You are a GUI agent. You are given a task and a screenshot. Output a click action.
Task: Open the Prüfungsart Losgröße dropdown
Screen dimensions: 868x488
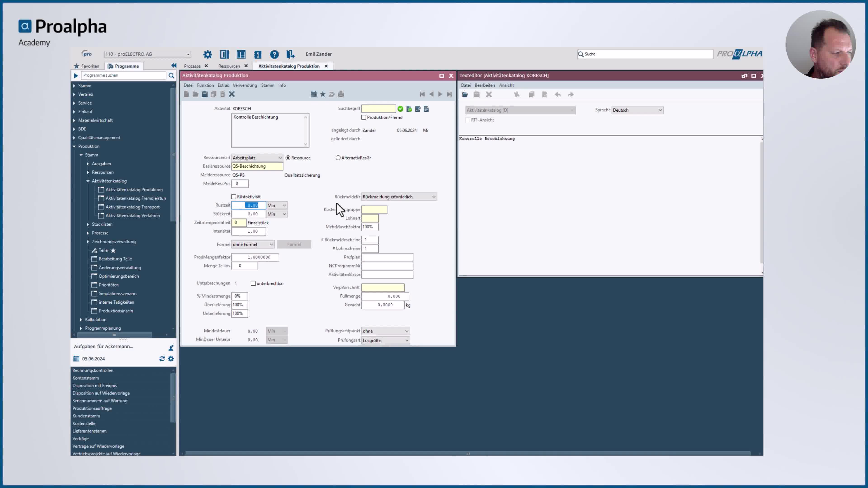click(385, 340)
